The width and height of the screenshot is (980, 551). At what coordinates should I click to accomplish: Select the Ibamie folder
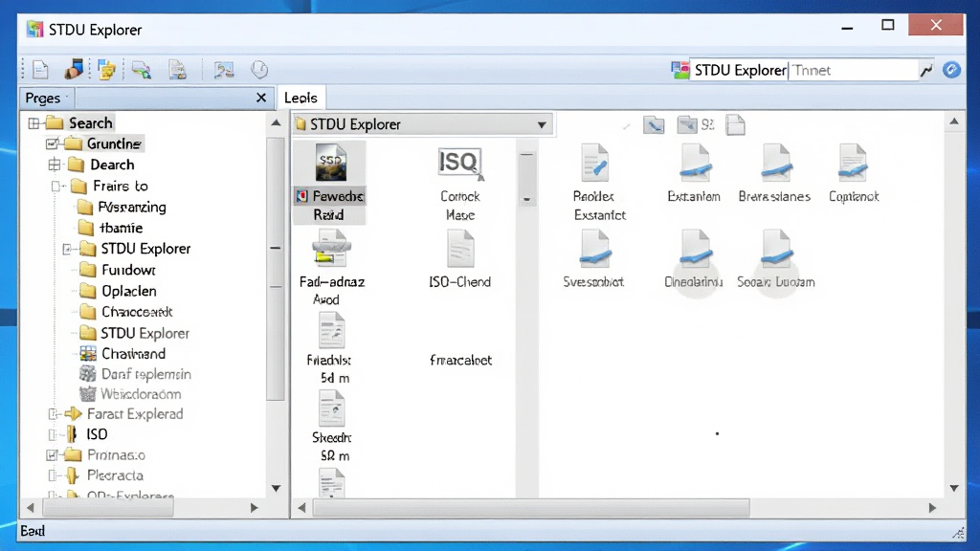pos(111,228)
